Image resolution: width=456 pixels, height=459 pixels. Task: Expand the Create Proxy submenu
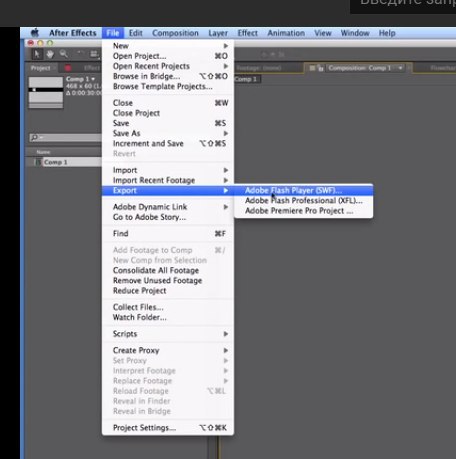coord(168,350)
